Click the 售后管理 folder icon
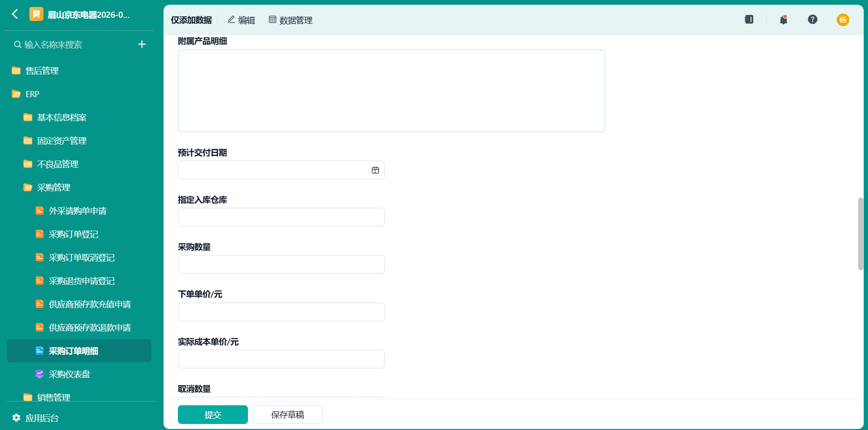 16,70
